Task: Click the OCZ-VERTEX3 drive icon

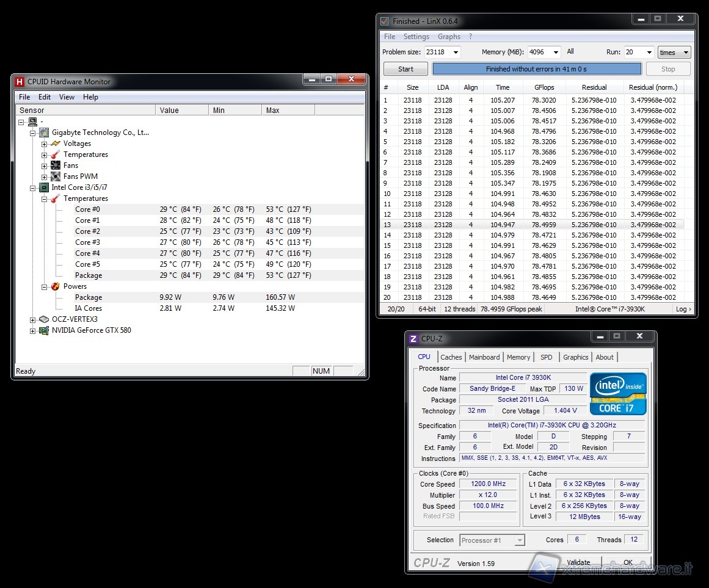Action: 43,319
